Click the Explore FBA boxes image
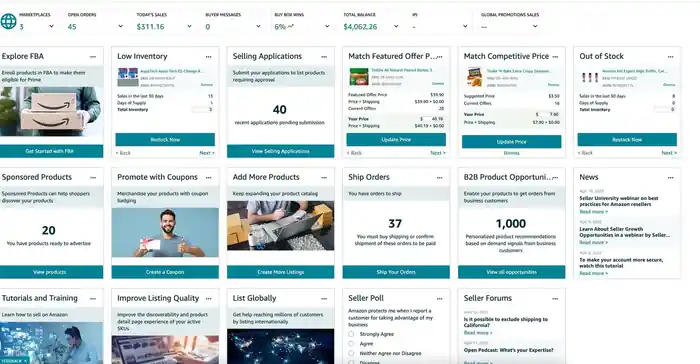This screenshot has width=700, height=364. coord(51,112)
